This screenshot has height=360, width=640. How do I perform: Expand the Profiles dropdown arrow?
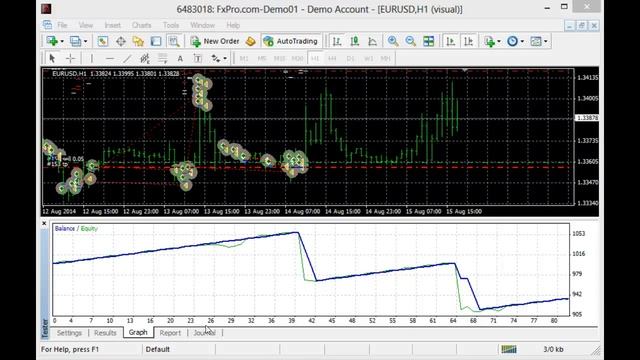[x=85, y=42]
